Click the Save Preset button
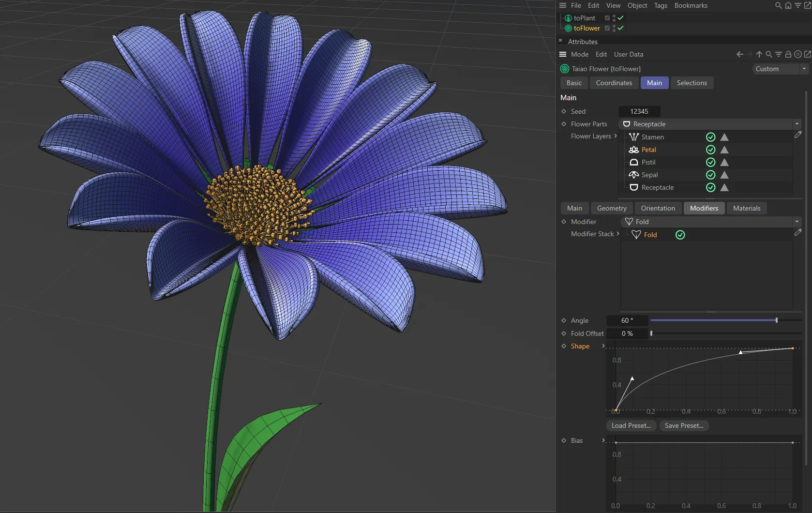This screenshot has height=513, width=812. 684,426
